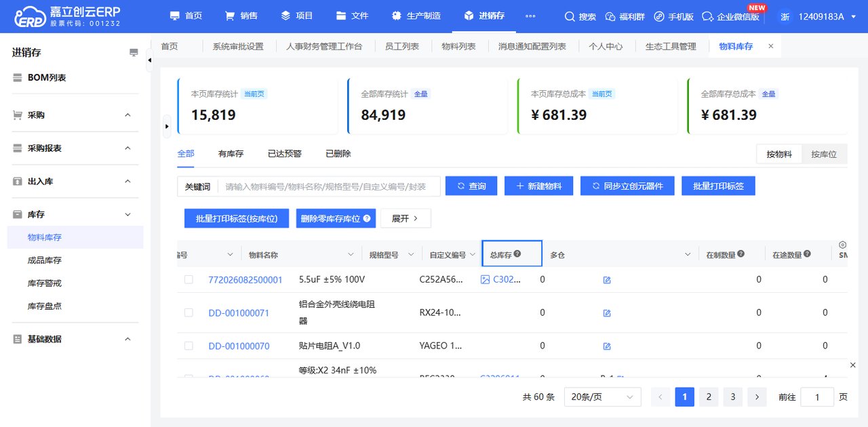Open the 企业微信版 link

click(x=731, y=16)
